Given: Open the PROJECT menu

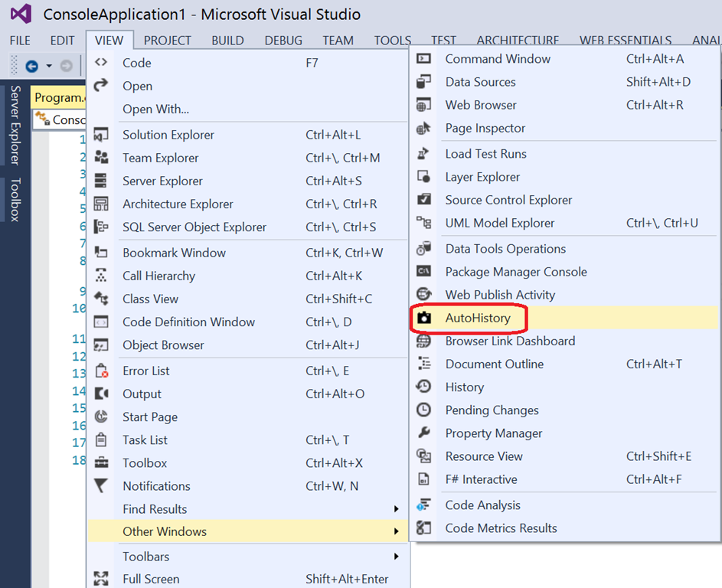Looking at the screenshot, I should (x=167, y=41).
